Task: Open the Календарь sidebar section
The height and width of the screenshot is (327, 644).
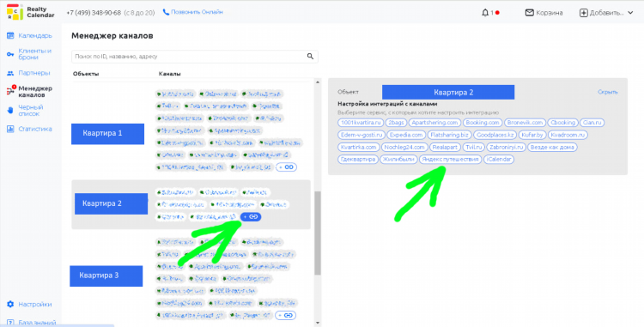Action: [x=35, y=36]
